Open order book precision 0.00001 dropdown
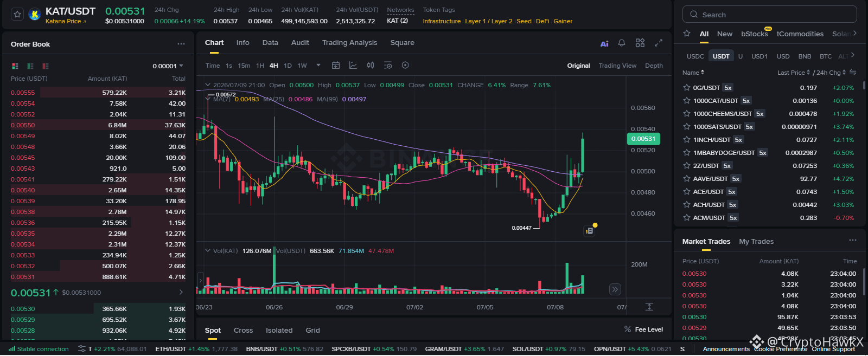 pos(168,66)
